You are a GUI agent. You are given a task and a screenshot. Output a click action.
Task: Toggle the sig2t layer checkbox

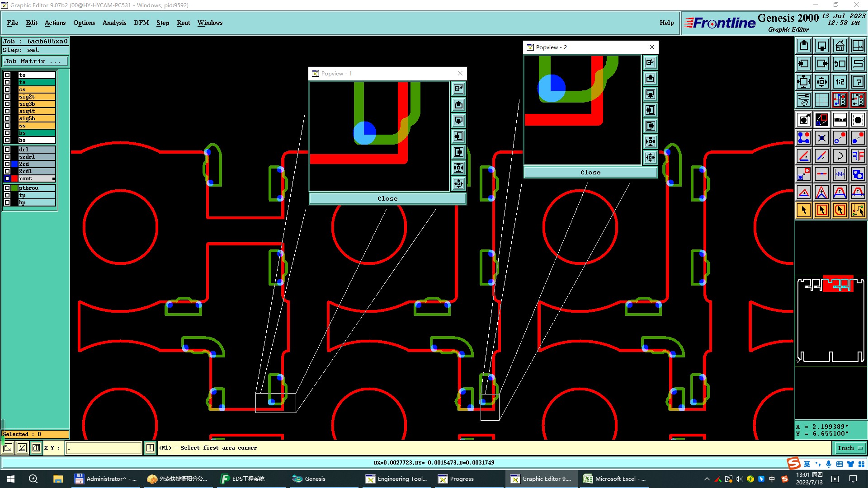click(7, 97)
